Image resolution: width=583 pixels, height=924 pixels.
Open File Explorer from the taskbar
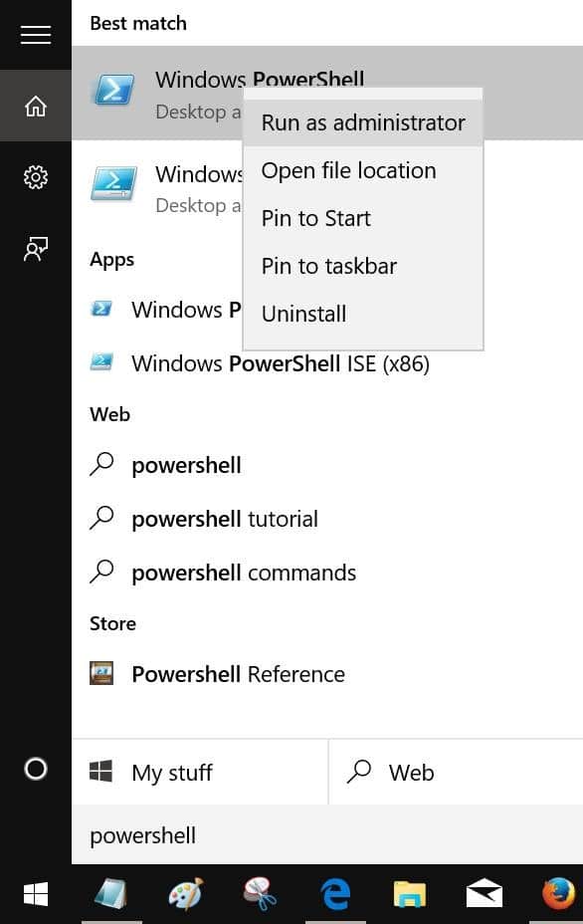click(409, 894)
